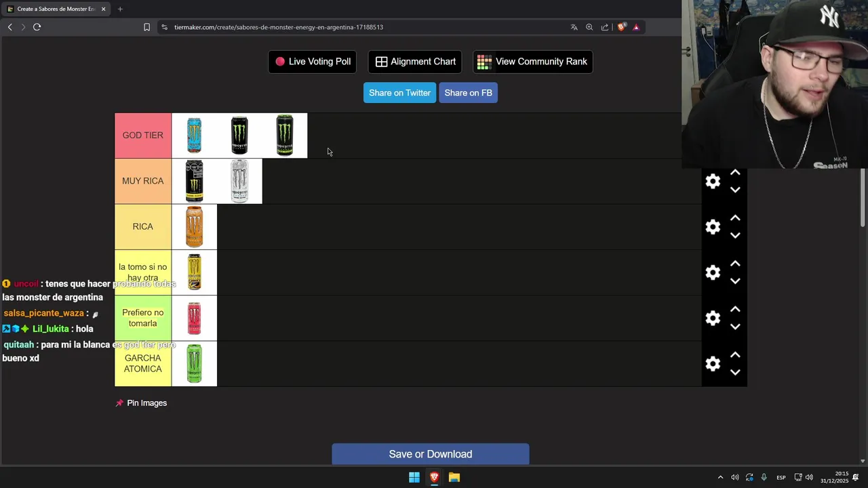
Task: Open the Windows Start menu
Action: (x=414, y=477)
